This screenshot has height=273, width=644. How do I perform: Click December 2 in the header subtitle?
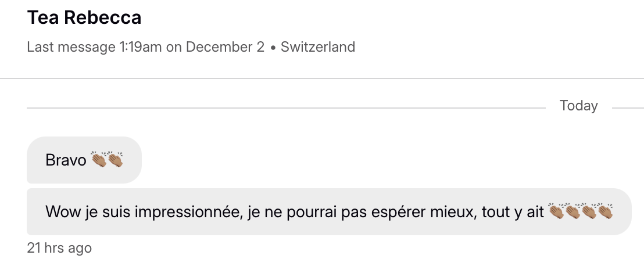click(x=225, y=47)
